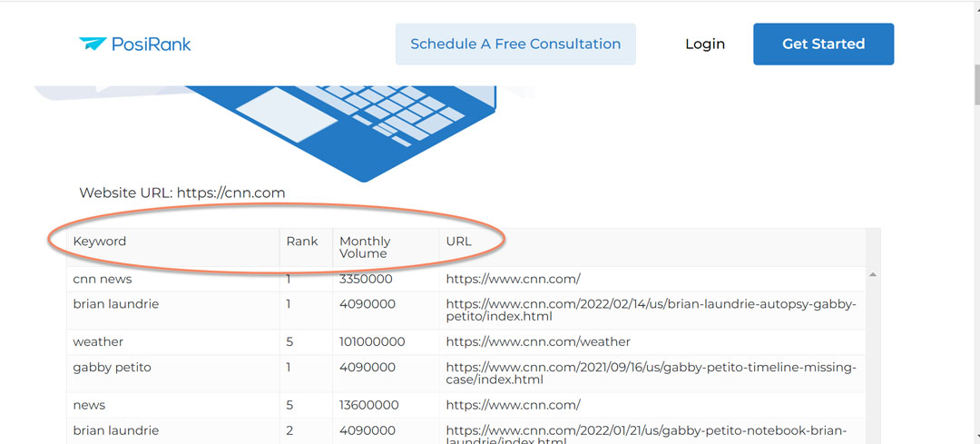
Task: Click the PosiRank paper plane logo
Action: pyautogui.click(x=93, y=44)
